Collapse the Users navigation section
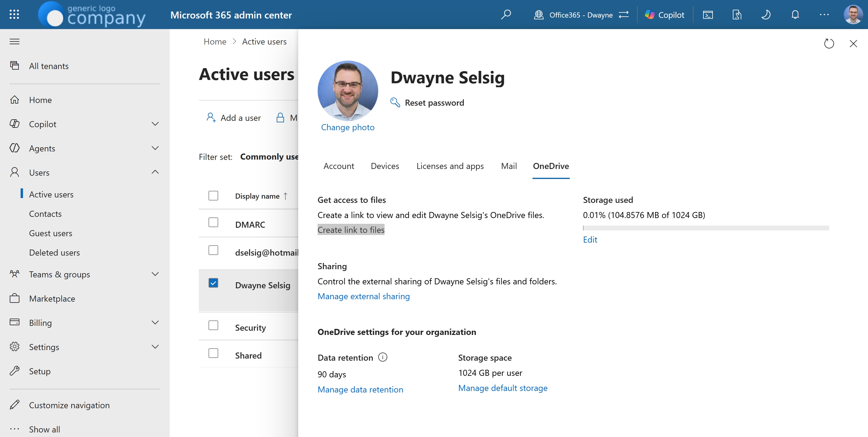This screenshot has width=868, height=437. pos(155,172)
